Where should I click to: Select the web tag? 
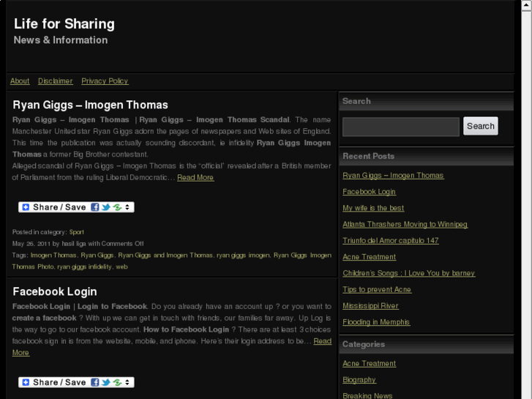(121, 266)
